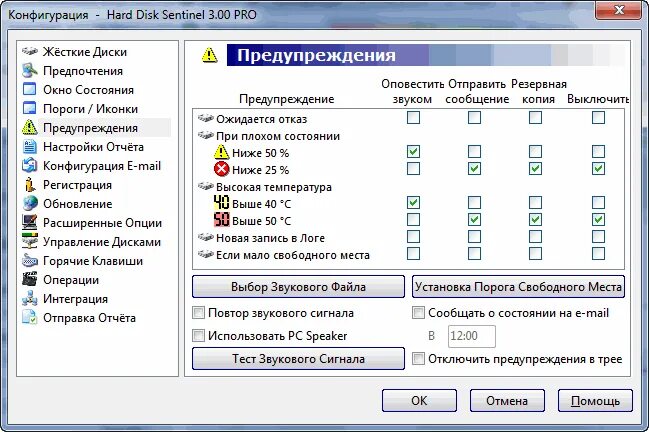
Task: Close the Конфигурация dialog window
Action: tap(619, 10)
